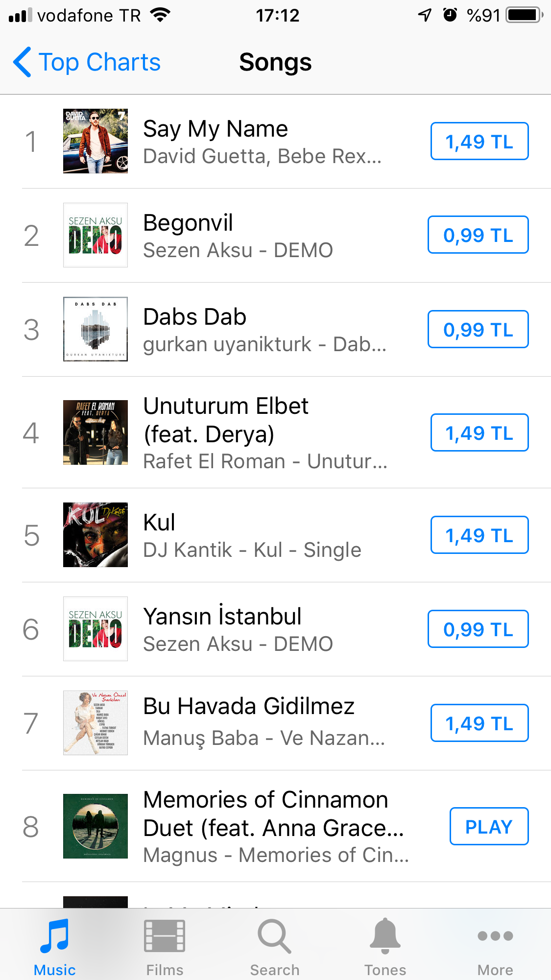The width and height of the screenshot is (551, 980).
Task: Tap the Say My Name album cover
Action: [x=96, y=141]
